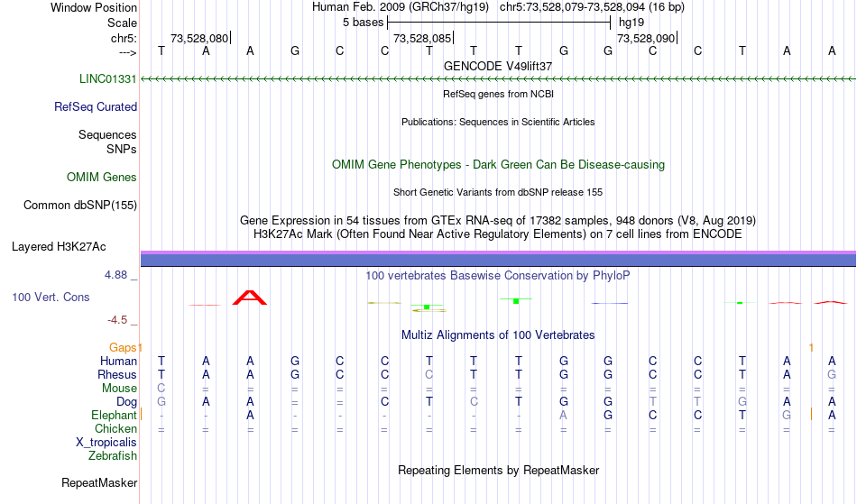Click 100 vertebrates Basewise Conservation by PhyloP title
The image size is (857, 504).
498,275
